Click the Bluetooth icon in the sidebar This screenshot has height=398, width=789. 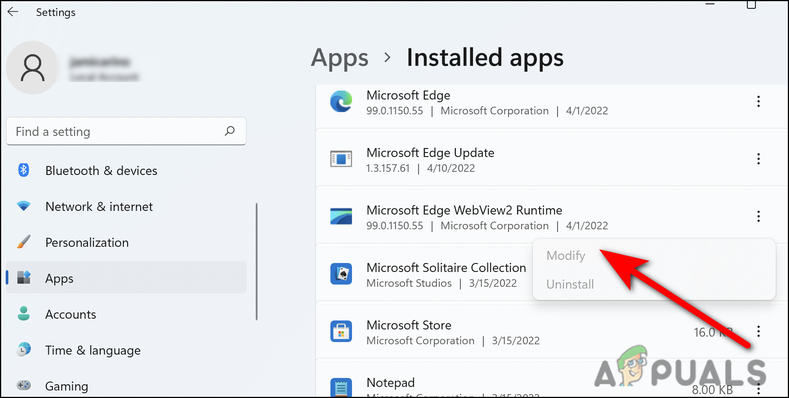pos(24,170)
